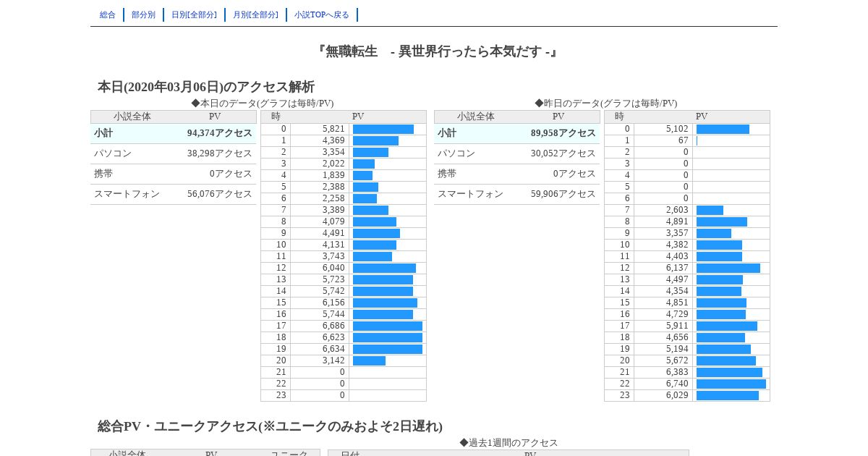Open the 総合 link
Image resolution: width=868 pixels, height=456 pixels.
point(108,14)
